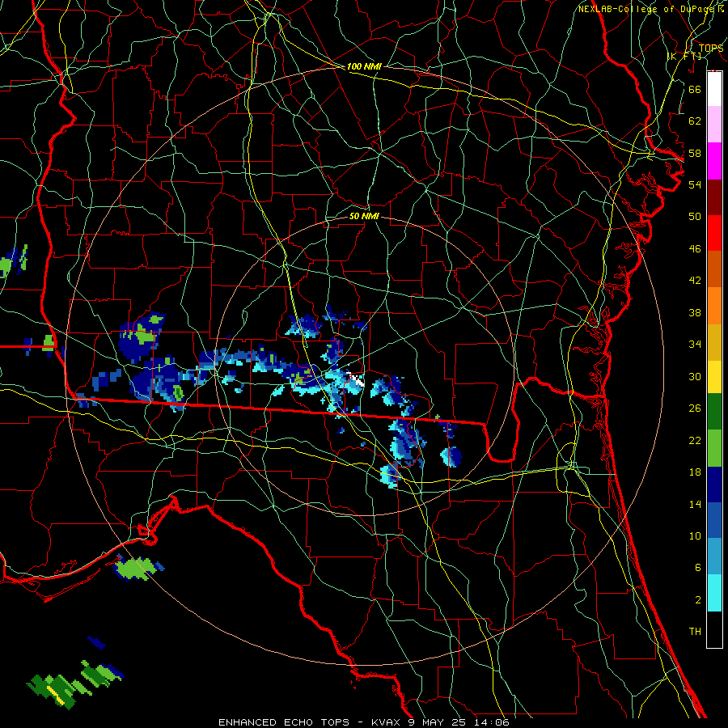Viewport: 728px width, 728px height.
Task: Click the magenta legend swatch
Action: point(714,161)
